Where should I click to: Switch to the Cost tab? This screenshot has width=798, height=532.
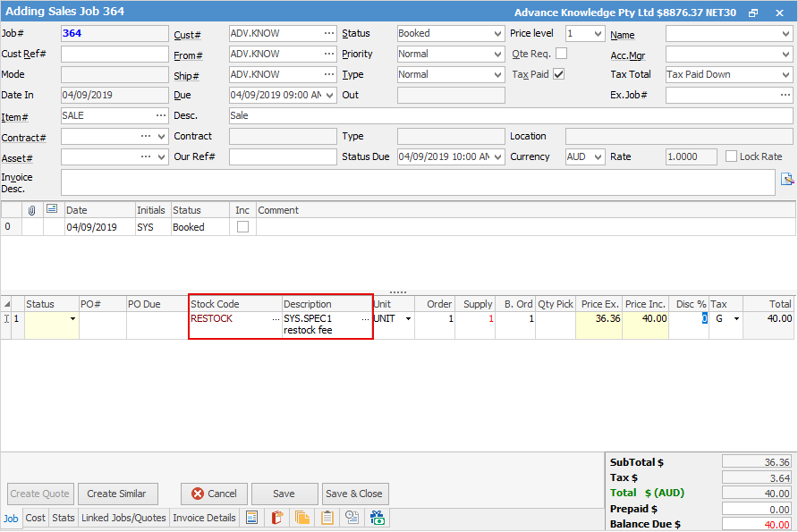[35, 518]
